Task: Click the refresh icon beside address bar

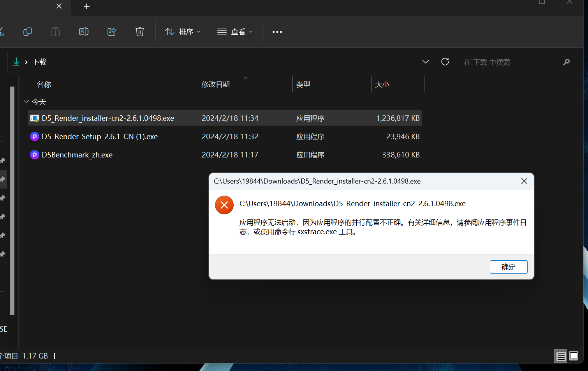Action: (x=445, y=62)
